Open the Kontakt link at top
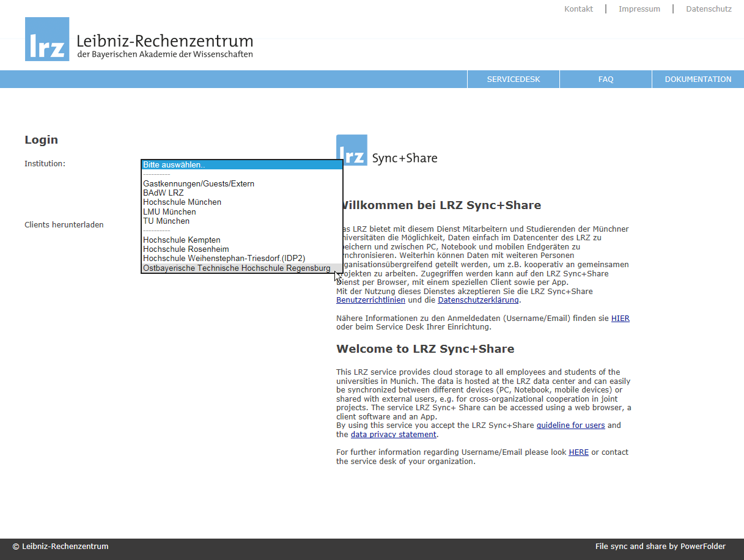The height and width of the screenshot is (560, 744). [x=578, y=9]
